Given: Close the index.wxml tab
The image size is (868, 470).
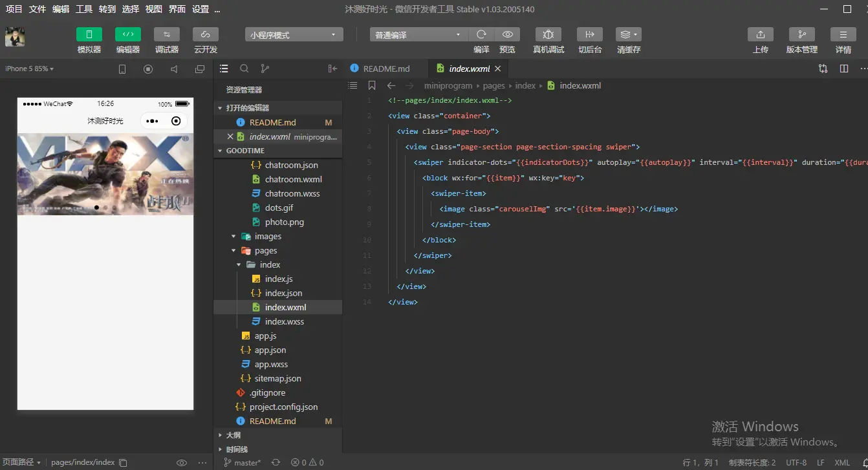Looking at the screenshot, I should tap(498, 69).
